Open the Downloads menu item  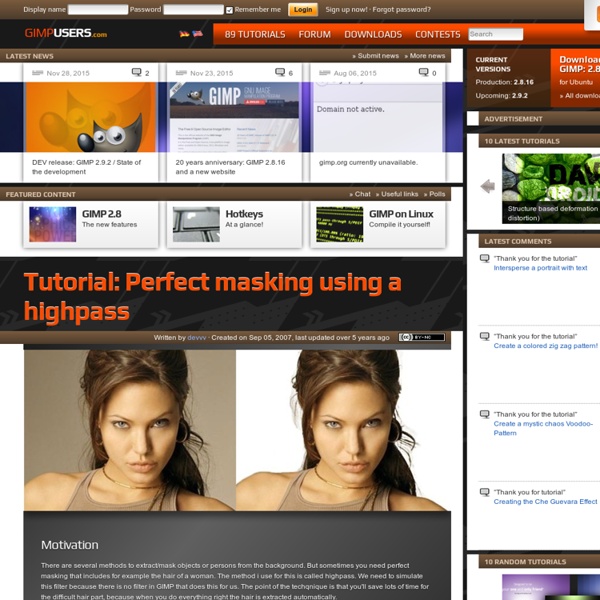(373, 34)
